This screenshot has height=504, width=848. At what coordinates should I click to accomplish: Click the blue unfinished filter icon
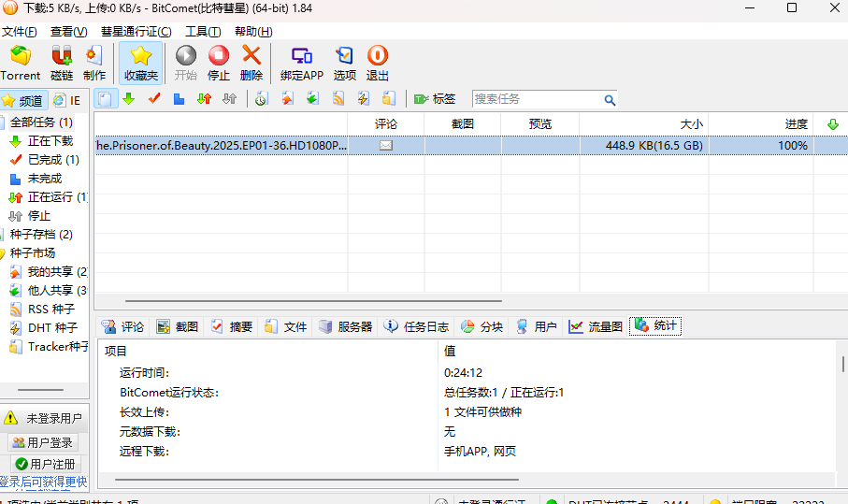179,98
